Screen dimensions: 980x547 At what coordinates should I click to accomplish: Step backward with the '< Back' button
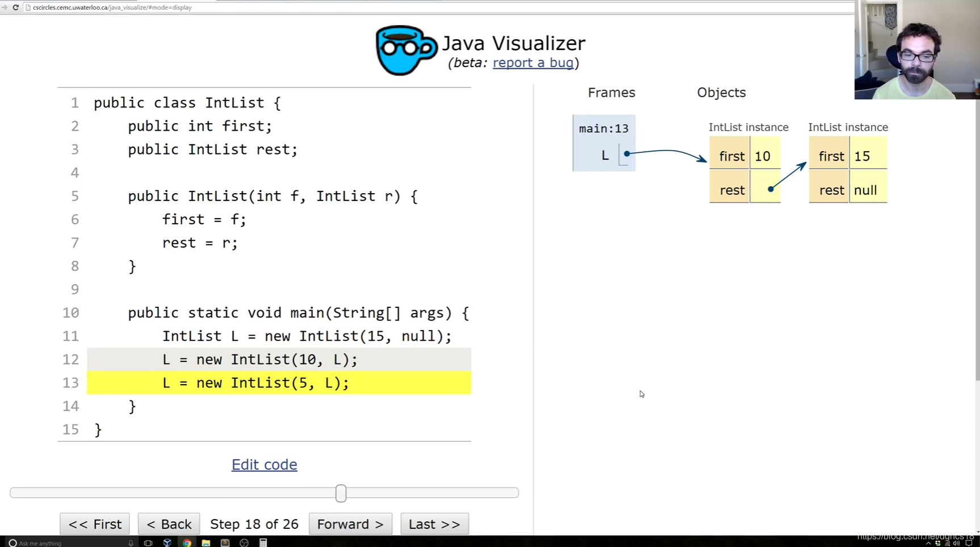(x=169, y=524)
